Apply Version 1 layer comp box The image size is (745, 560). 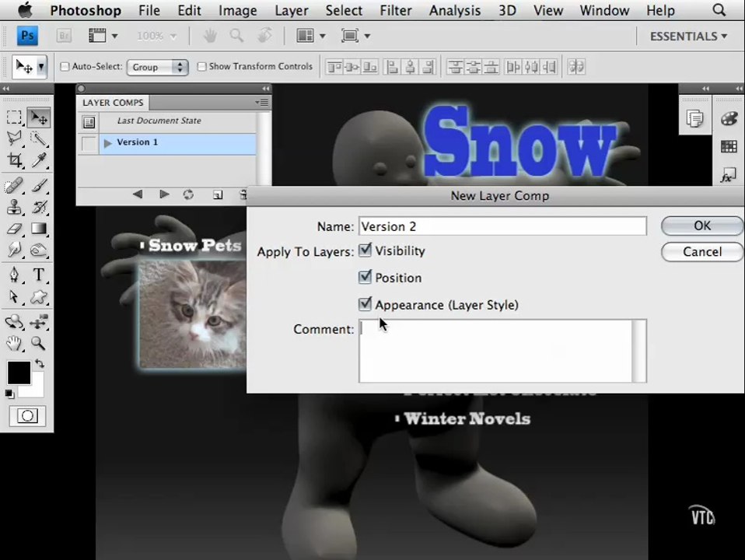click(89, 144)
